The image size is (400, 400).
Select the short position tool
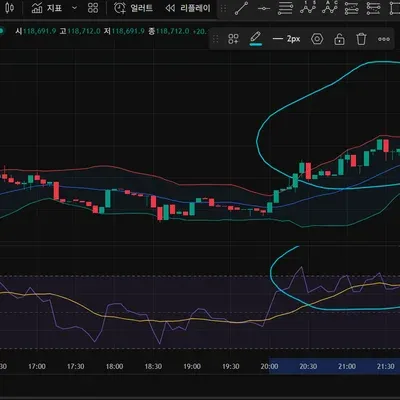(x=373, y=8)
